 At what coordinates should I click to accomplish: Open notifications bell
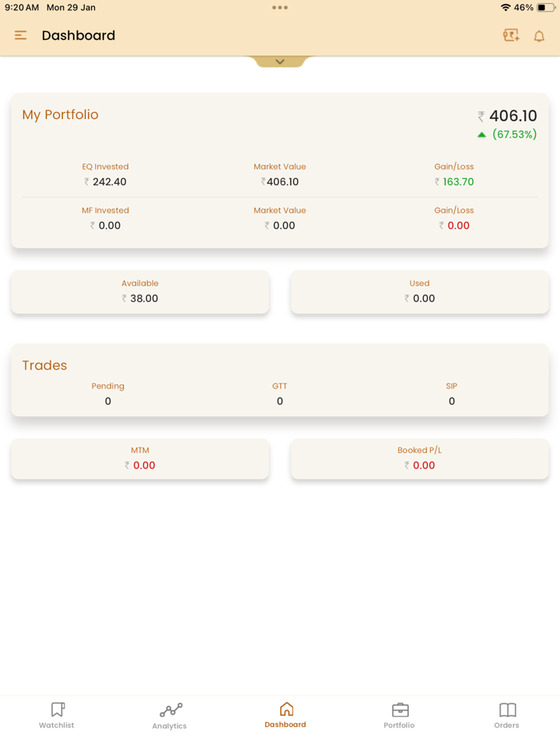tap(539, 36)
